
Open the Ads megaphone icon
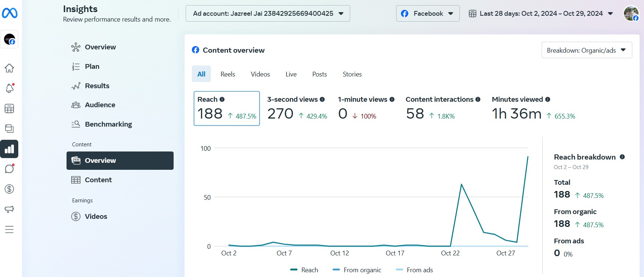click(9, 209)
